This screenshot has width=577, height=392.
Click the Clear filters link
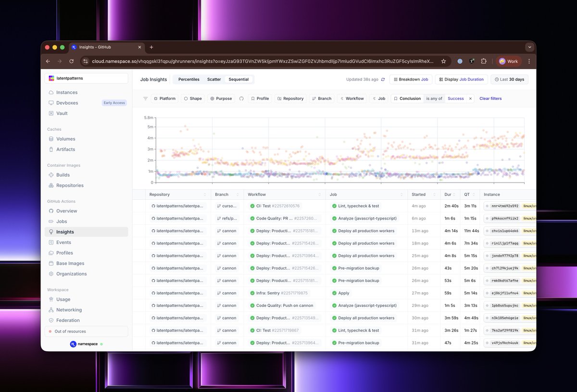490,98
